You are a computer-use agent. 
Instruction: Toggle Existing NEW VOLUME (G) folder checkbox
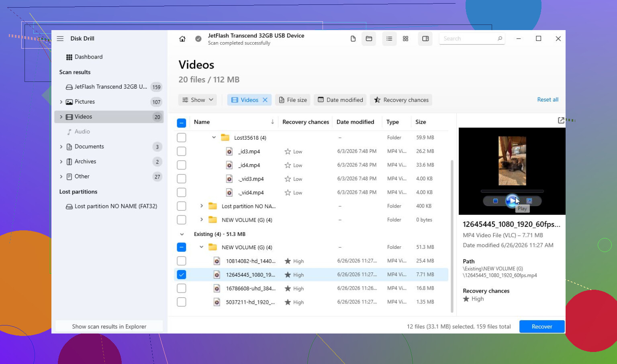tap(182, 247)
